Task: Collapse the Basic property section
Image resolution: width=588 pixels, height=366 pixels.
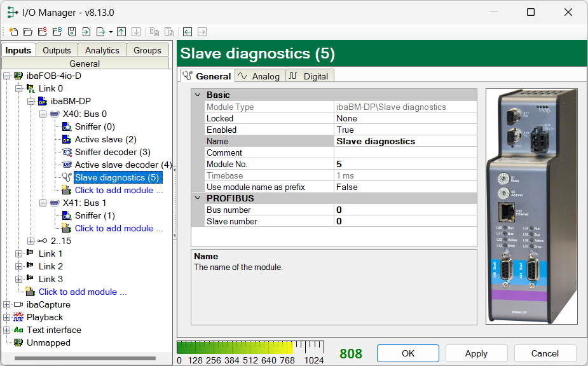Action: [198, 95]
